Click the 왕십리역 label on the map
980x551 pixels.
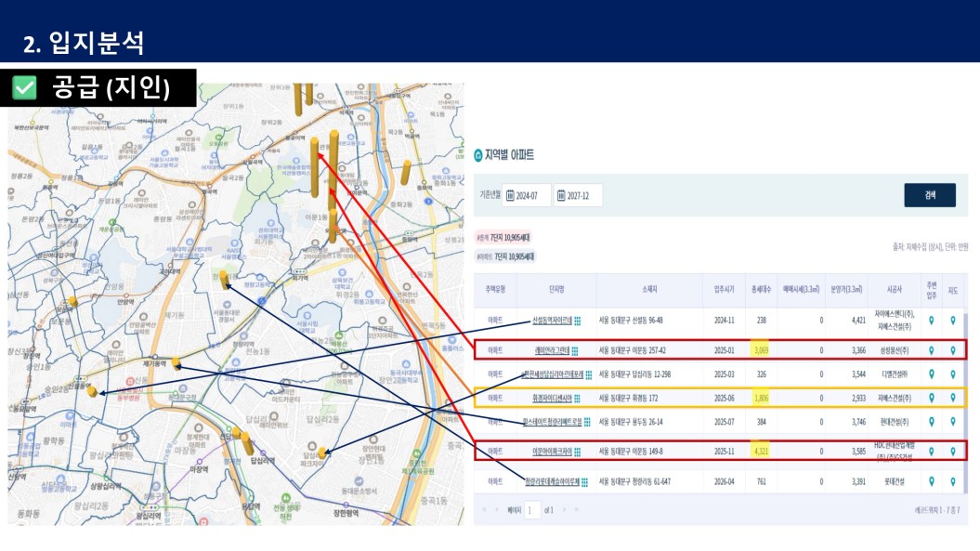click(148, 516)
